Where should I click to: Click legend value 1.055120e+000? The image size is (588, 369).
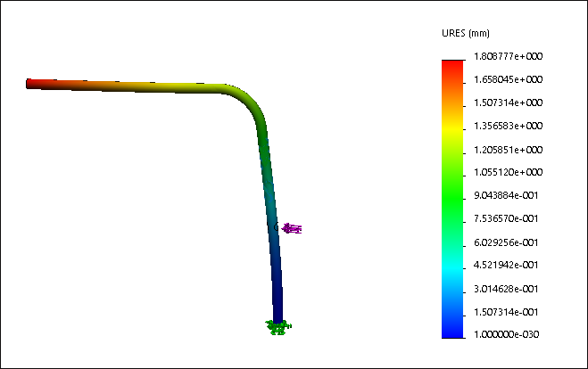pyautogui.click(x=508, y=172)
